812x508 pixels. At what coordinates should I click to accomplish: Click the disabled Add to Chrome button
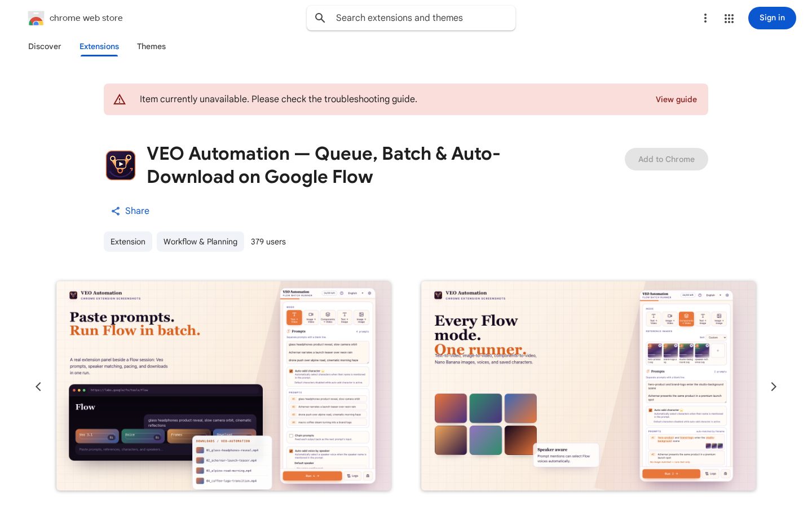tap(667, 159)
